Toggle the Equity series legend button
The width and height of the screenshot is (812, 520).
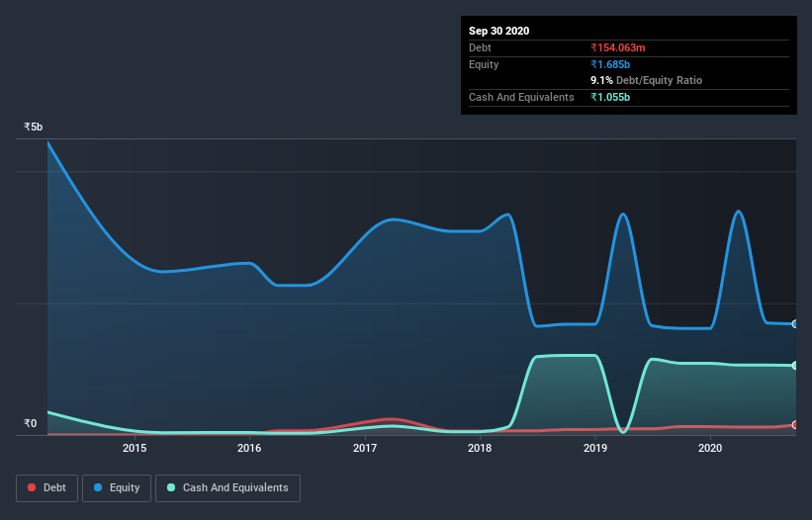coord(117,488)
